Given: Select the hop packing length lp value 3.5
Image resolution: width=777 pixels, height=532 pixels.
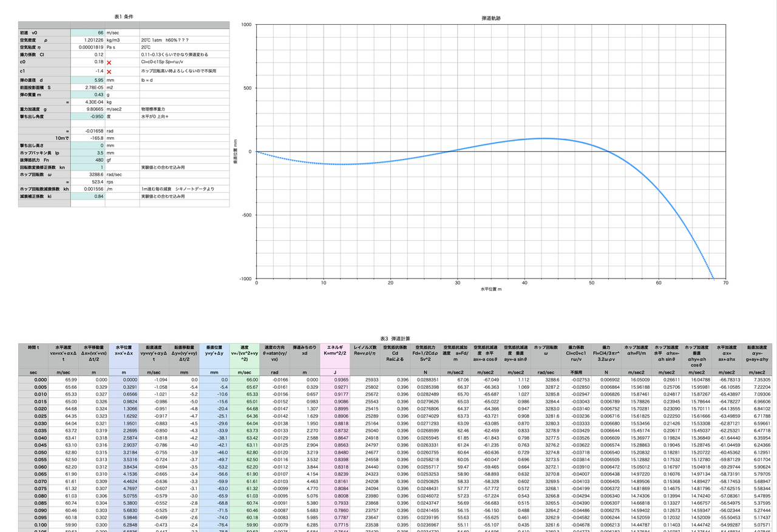Looking at the screenshot, I should click(88, 153).
